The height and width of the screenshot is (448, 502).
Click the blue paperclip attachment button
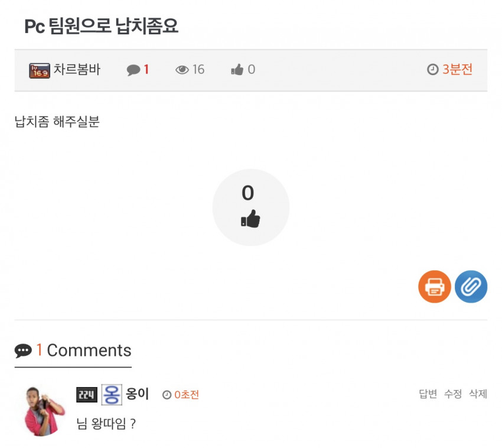(471, 287)
